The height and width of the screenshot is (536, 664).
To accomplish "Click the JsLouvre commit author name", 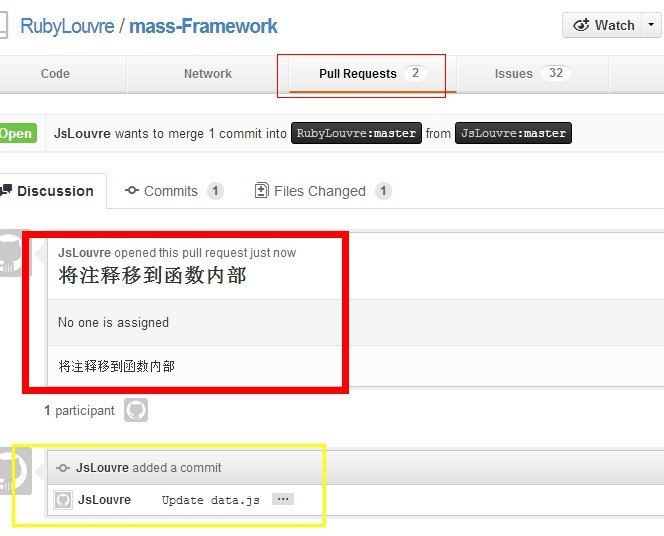I will (x=104, y=500).
